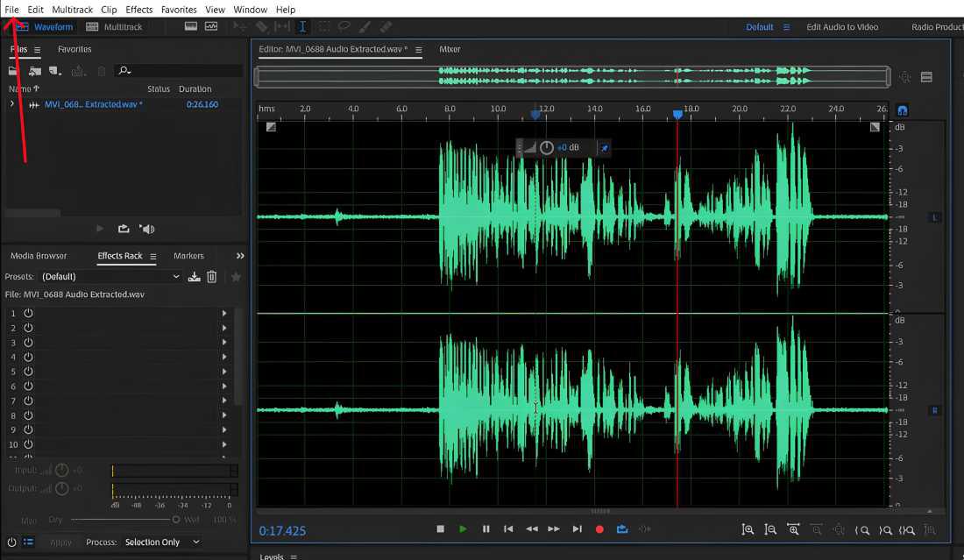Toggle power for effects slot 5
The image size is (964, 560).
pos(28,372)
